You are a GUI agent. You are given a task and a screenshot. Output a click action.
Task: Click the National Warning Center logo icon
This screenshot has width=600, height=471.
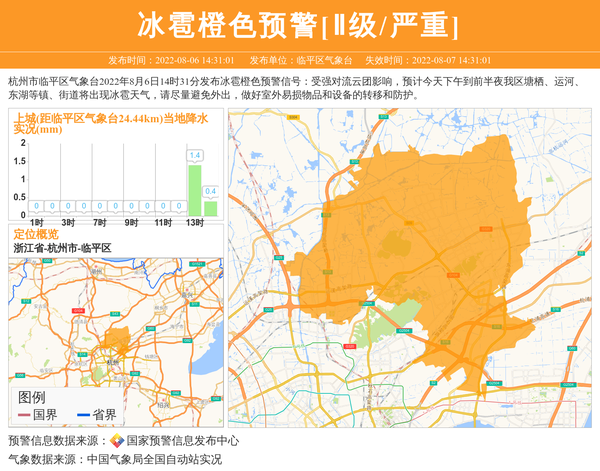pyautogui.click(x=116, y=441)
